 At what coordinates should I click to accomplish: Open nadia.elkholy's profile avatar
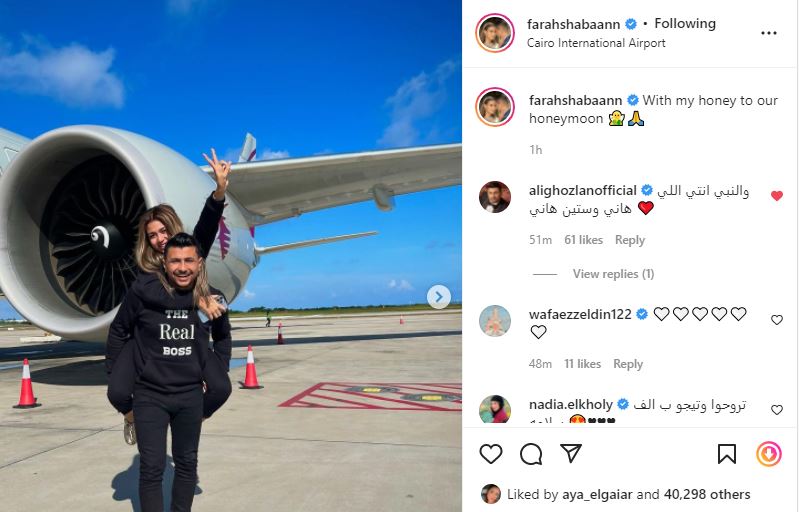(495, 409)
